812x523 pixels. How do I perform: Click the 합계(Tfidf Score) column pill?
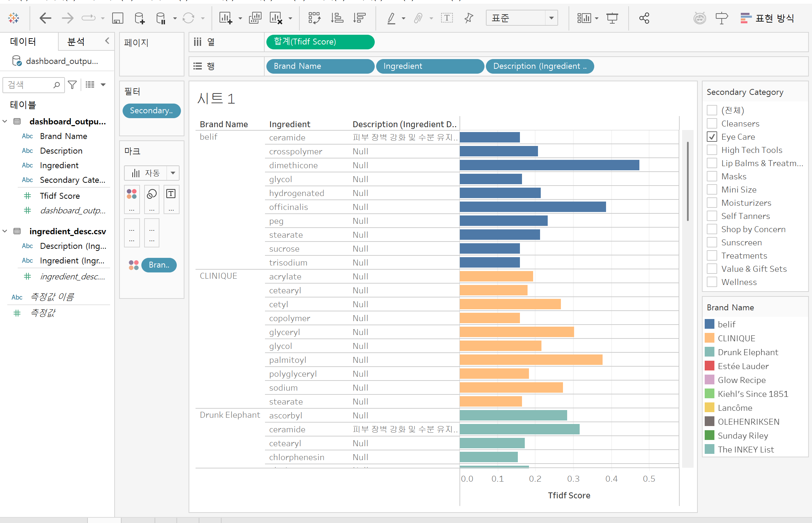(320, 42)
